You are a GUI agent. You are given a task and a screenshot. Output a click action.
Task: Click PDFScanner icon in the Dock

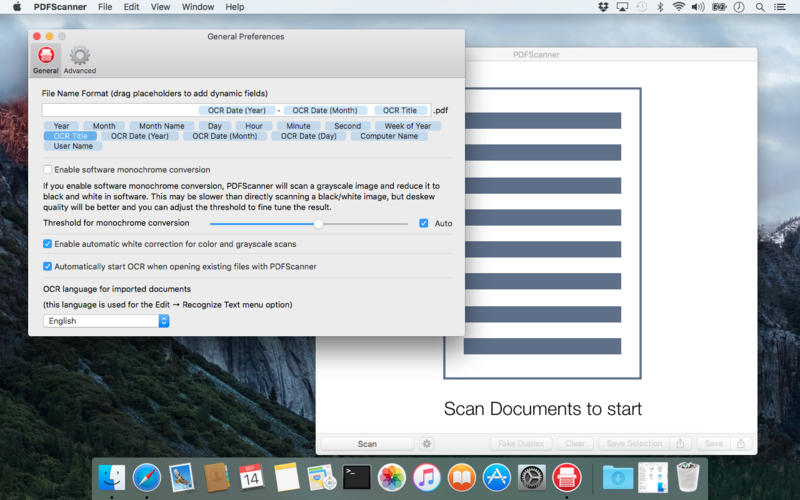[566, 478]
